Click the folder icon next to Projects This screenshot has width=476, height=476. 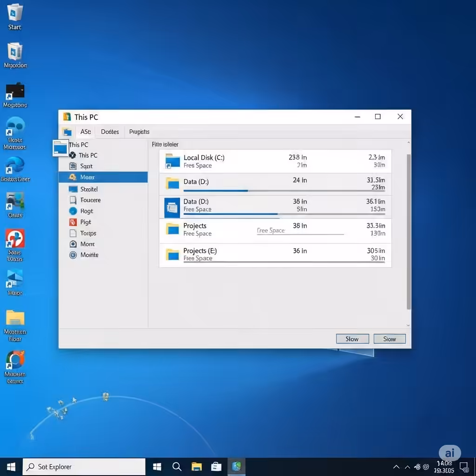point(172,229)
